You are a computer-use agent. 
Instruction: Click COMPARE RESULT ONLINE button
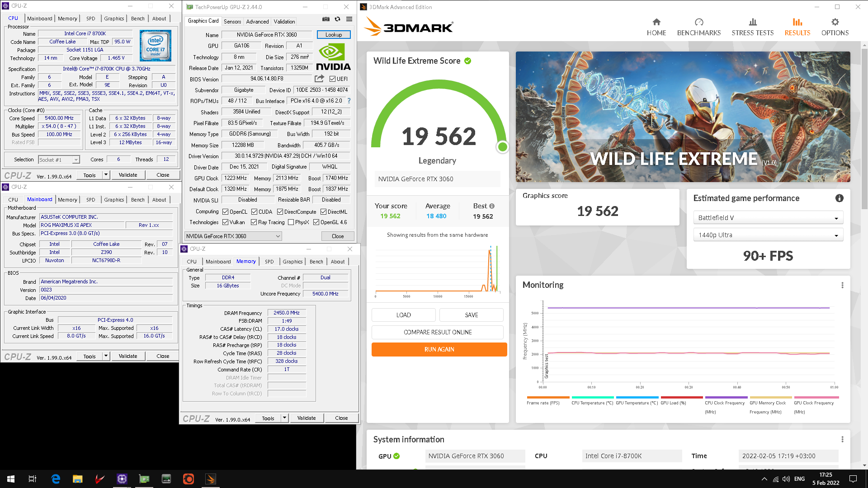pos(437,332)
